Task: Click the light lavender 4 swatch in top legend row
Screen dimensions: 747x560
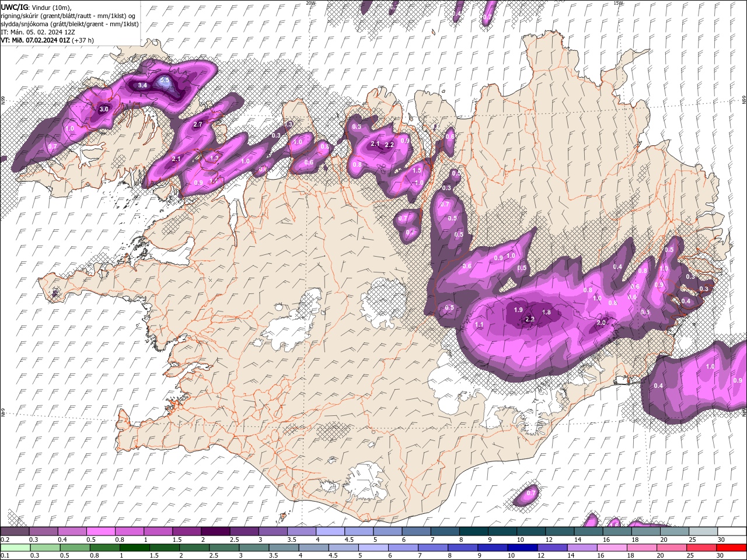Action: [x=330, y=531]
